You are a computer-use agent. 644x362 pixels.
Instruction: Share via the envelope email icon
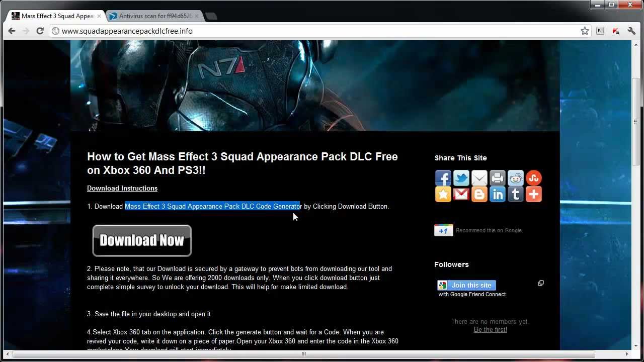[x=479, y=178]
